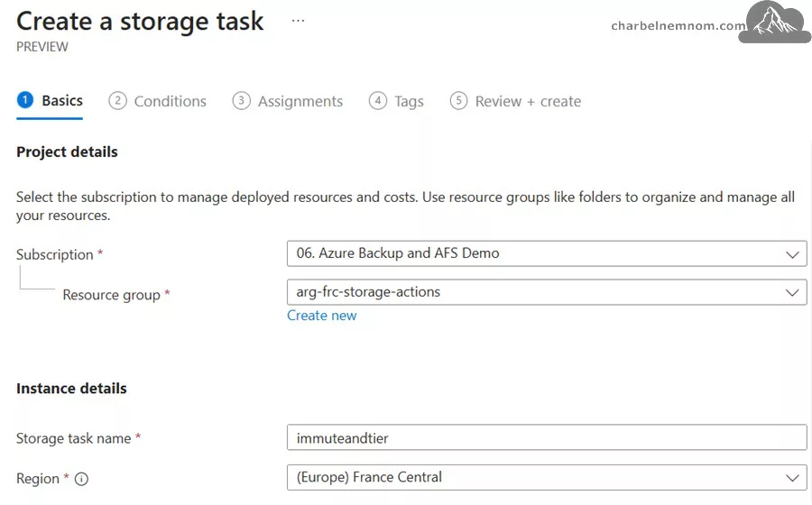Click the Region info icon
This screenshot has height=505, width=812.
pyautogui.click(x=81, y=479)
